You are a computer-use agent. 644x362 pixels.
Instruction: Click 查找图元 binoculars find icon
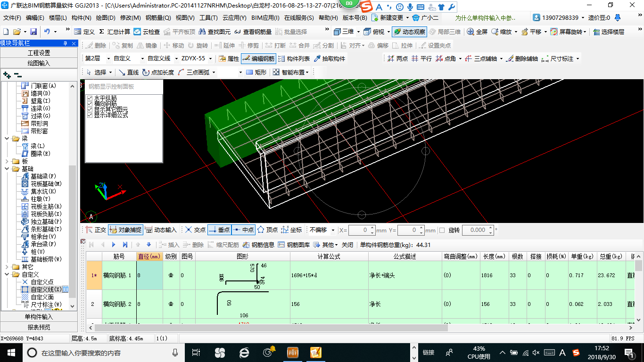[x=201, y=32]
